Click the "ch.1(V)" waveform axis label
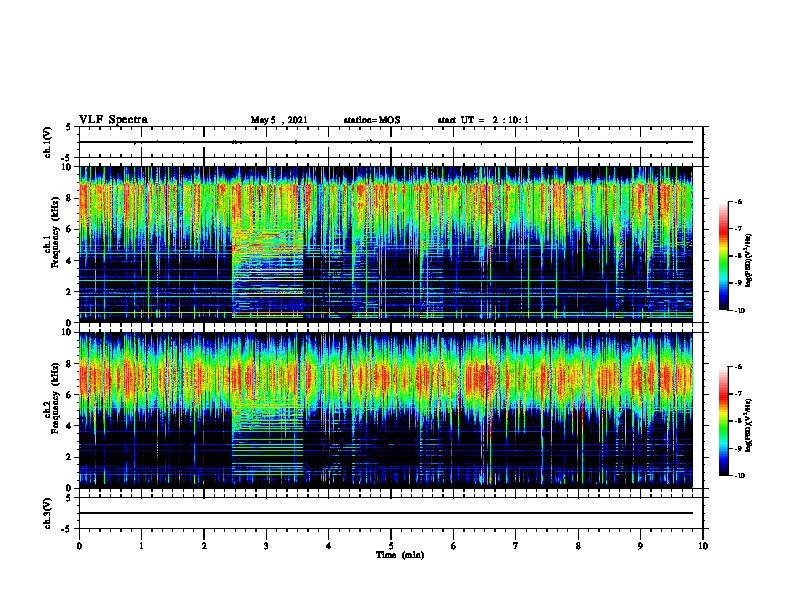 (48, 142)
